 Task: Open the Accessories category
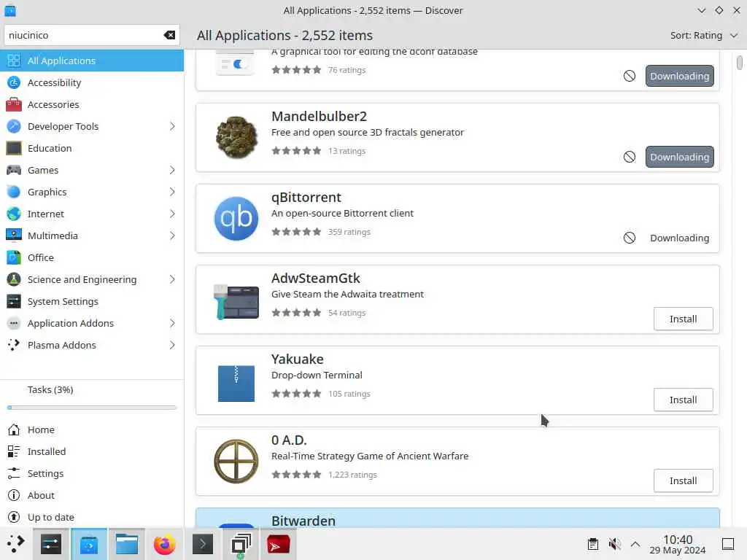[92, 105]
